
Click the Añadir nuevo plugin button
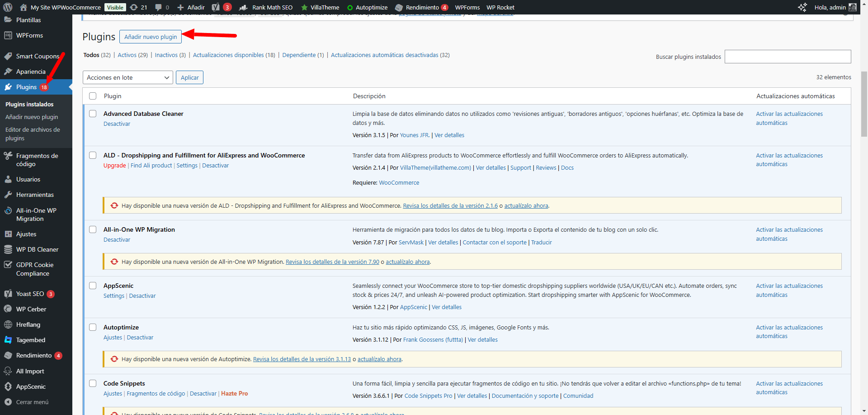tap(151, 37)
